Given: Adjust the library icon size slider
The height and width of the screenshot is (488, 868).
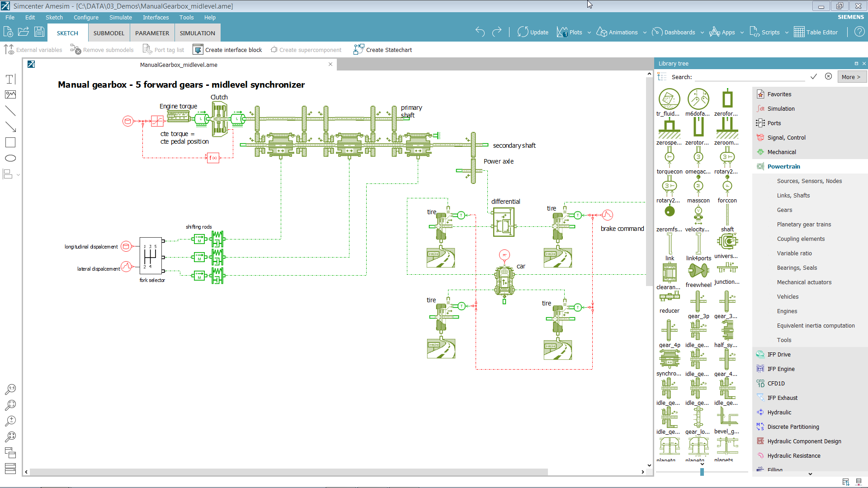Looking at the screenshot, I should click(x=702, y=472).
